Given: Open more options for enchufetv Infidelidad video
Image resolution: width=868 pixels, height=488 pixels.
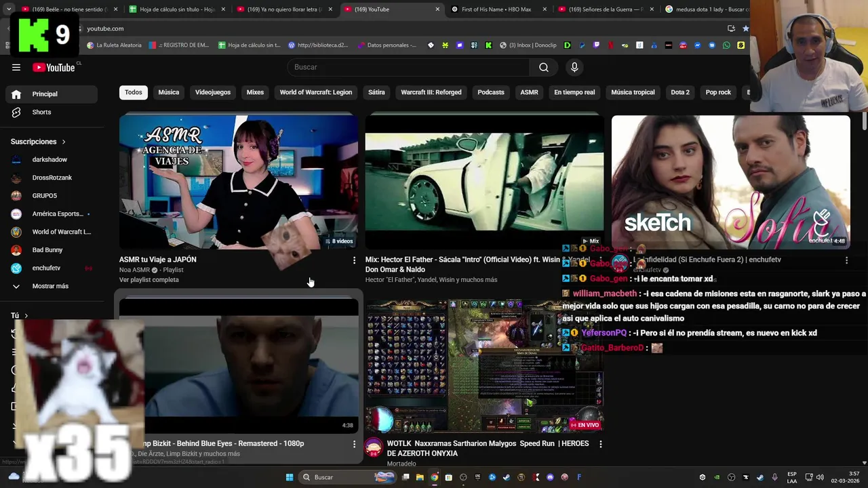Looking at the screenshot, I should coord(846,260).
